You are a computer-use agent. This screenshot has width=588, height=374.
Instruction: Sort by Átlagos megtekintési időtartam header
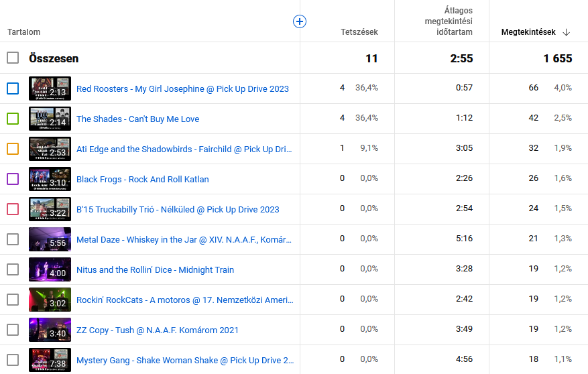click(449, 21)
